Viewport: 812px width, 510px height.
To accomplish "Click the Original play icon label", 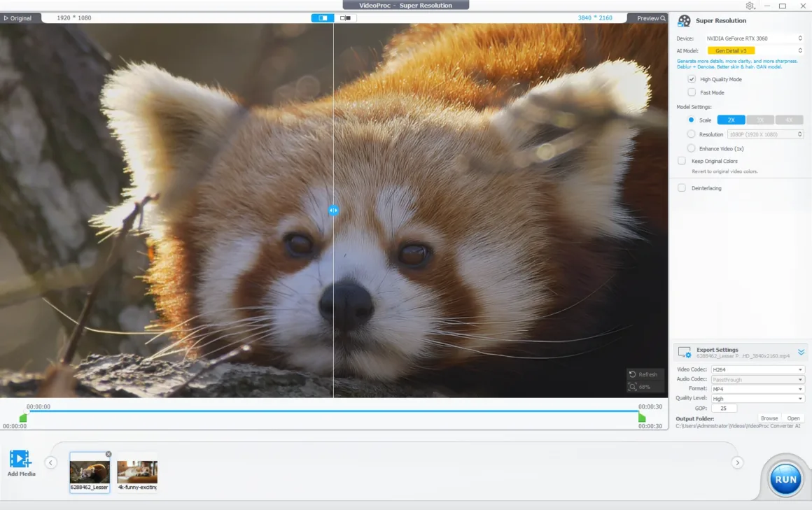I will tap(17, 18).
